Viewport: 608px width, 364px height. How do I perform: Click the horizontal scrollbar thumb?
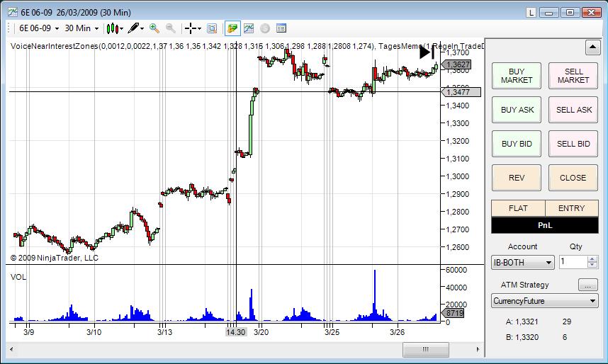[426, 349]
